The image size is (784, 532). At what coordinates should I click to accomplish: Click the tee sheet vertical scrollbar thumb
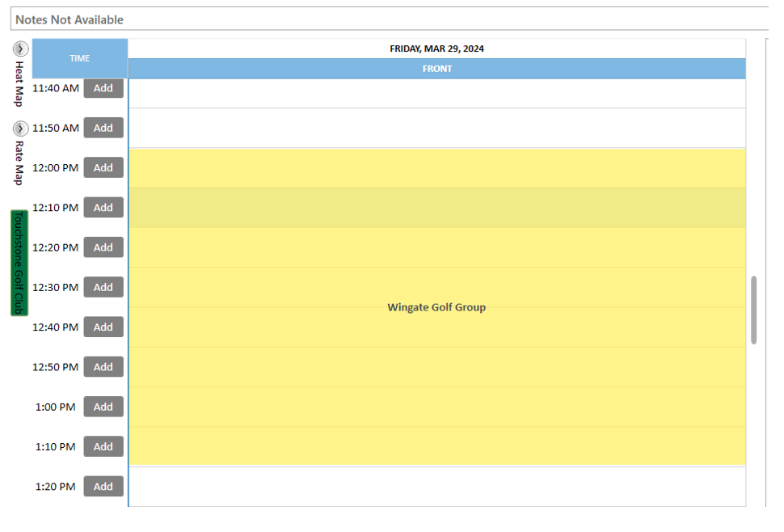tap(753, 310)
